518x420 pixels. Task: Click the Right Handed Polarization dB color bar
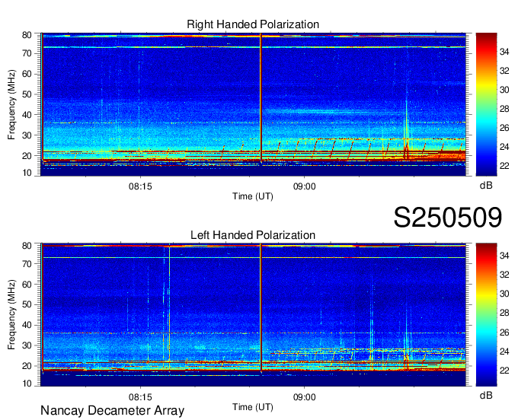coord(486,104)
